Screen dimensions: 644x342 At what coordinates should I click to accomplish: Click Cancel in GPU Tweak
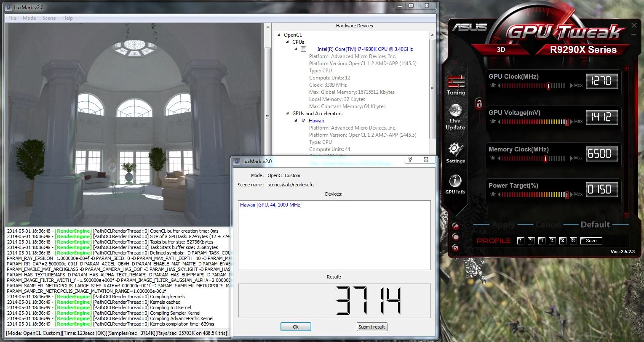click(548, 225)
